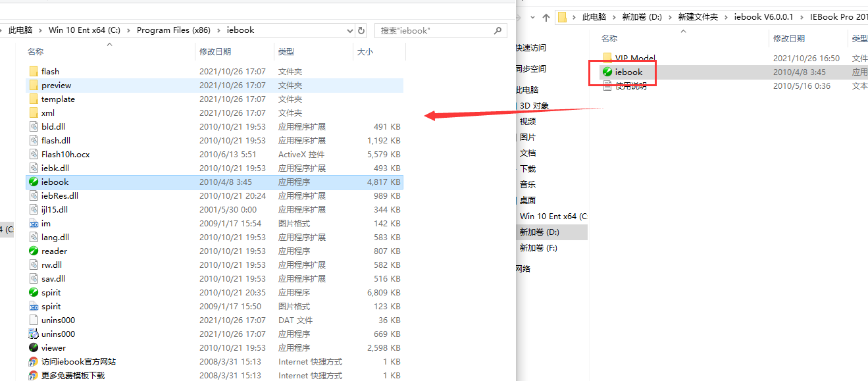Select 音乐 in navigation pane
This screenshot has height=381, width=868.
(x=528, y=184)
